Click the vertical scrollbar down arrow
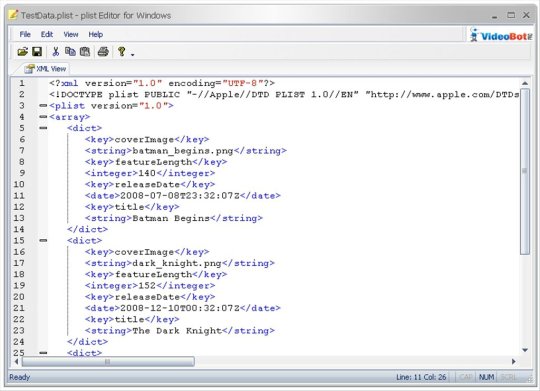The width and height of the screenshot is (540, 391). point(525,350)
